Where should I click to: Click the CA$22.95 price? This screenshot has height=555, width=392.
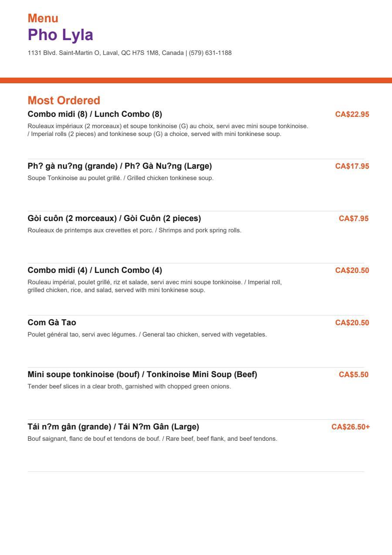click(x=352, y=114)
